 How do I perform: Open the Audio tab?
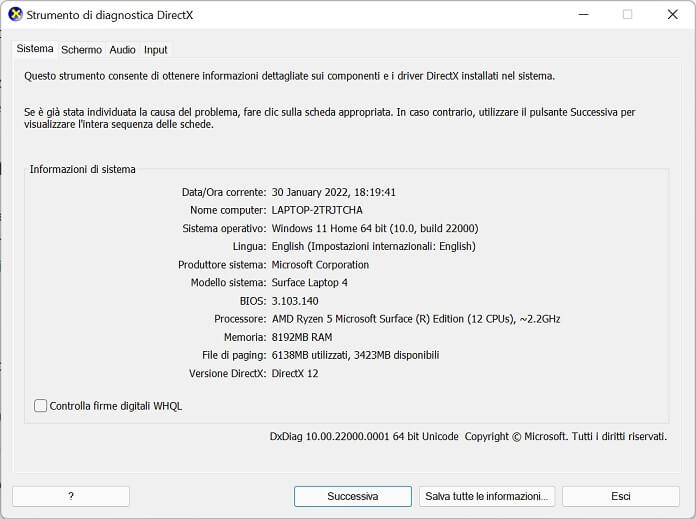pyautogui.click(x=122, y=50)
